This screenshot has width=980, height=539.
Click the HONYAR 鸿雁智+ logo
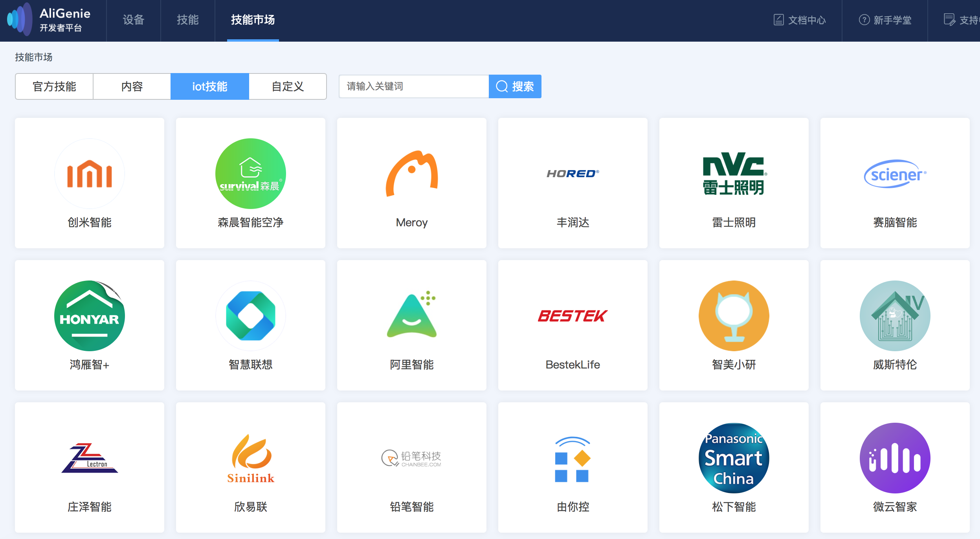click(x=90, y=316)
